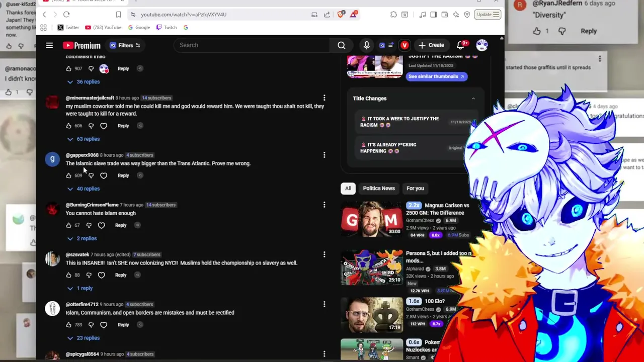
Task: Reply to RyanJRedfern comment in background window
Action: (x=589, y=31)
